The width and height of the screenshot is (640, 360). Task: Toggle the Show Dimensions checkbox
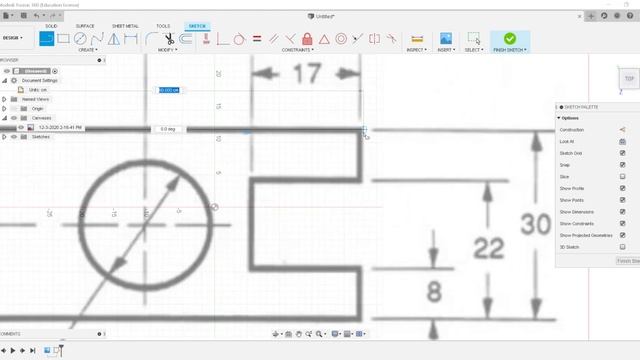(622, 212)
